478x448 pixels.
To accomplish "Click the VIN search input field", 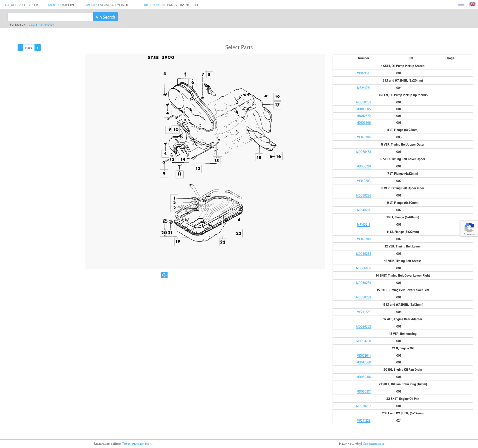I will click(x=50, y=17).
